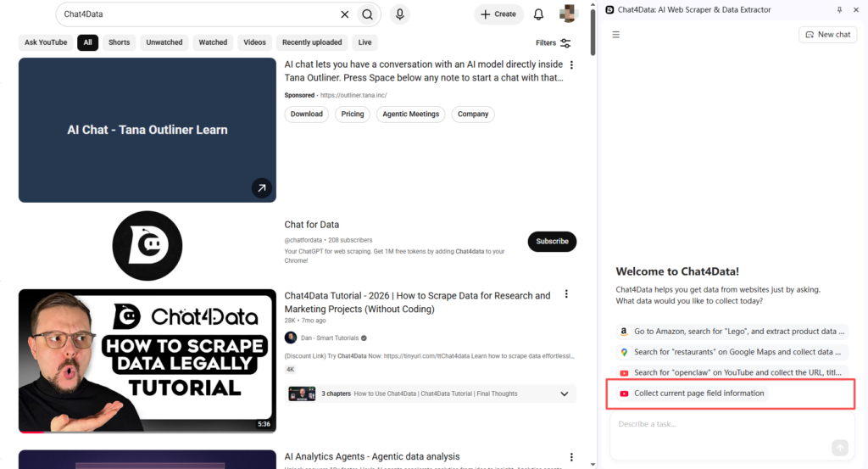
Task: Open the Ask YouTube chip
Action: tap(46, 42)
